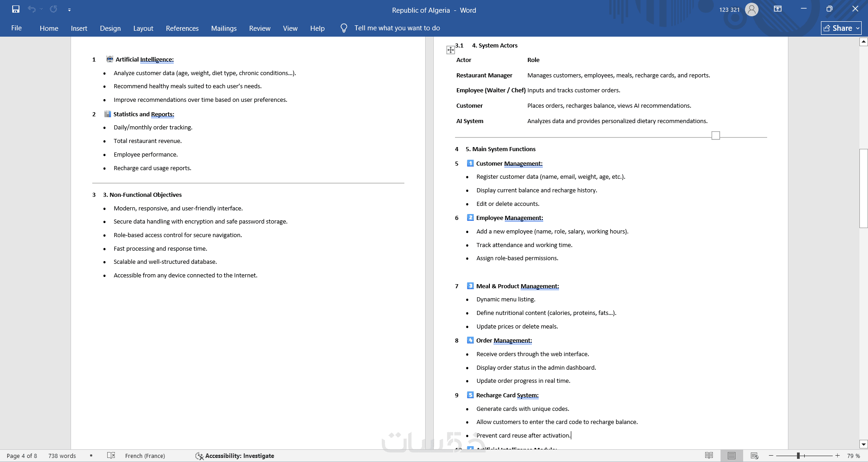Switch to Web Layout view
The height and width of the screenshot is (462, 868).
[x=754, y=456]
